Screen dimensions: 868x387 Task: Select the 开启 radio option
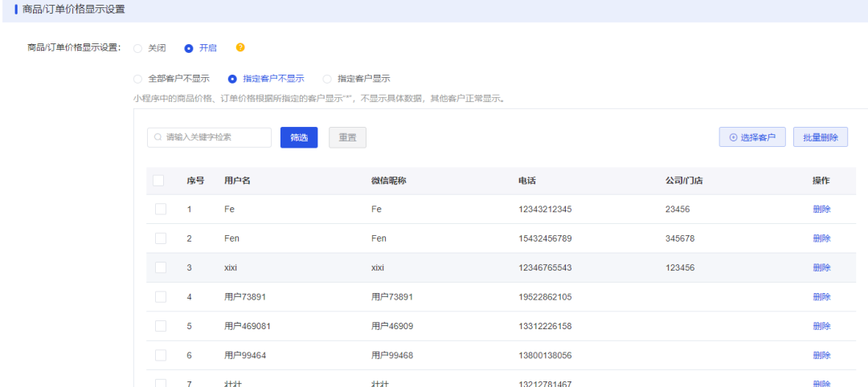tap(189, 48)
